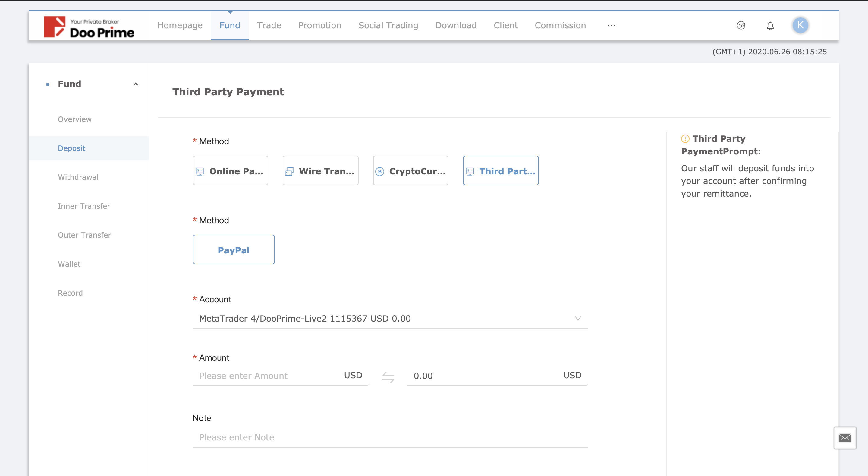The image size is (868, 476).
Task: Choose Online Payment method
Action: (231, 171)
